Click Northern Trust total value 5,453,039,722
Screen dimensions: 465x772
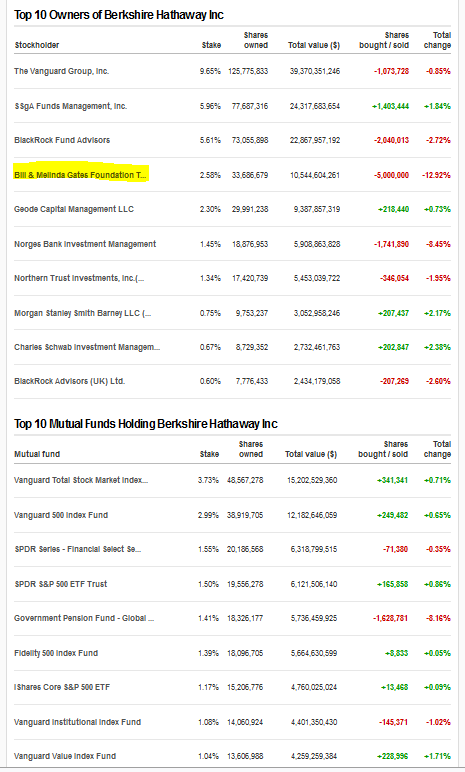tap(317, 278)
